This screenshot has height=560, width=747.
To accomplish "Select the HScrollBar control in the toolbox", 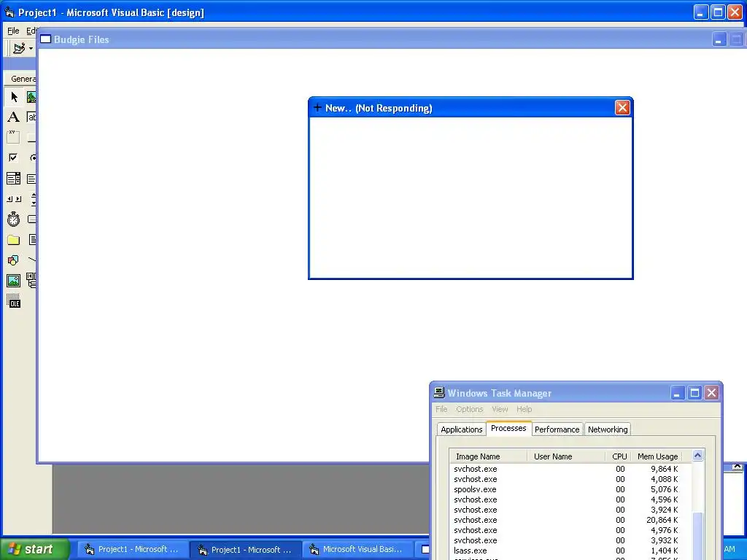I will point(13,199).
